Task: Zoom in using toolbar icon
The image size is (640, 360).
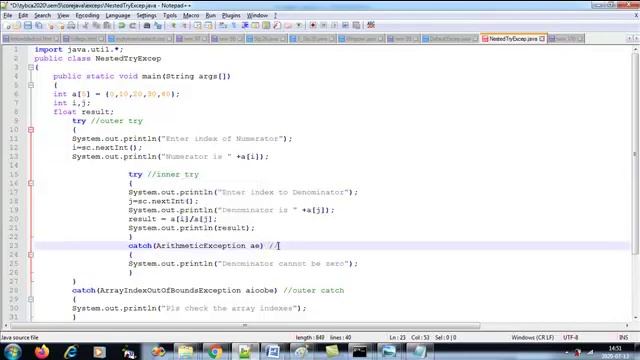Action: (173, 25)
